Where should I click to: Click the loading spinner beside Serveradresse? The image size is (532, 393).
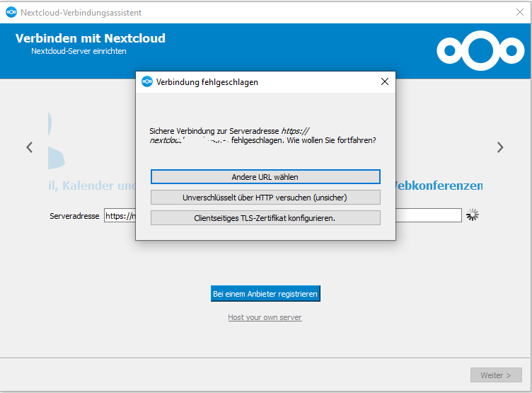472,215
